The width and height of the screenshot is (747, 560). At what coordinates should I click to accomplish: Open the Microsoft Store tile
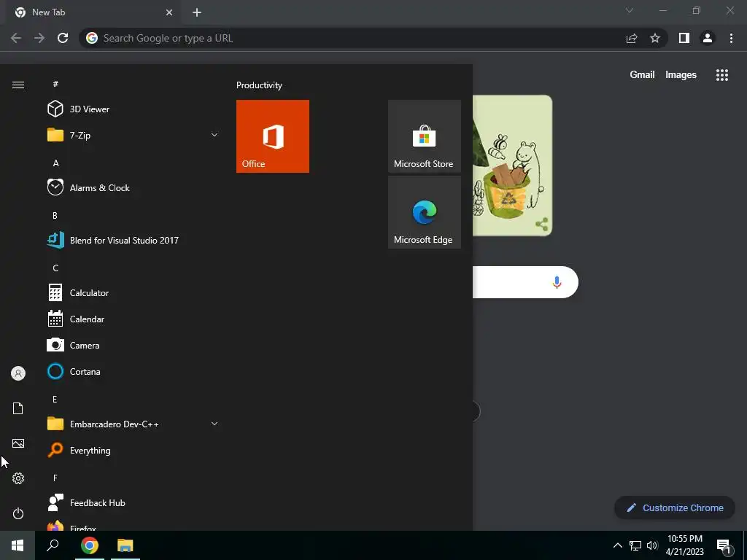click(x=425, y=136)
